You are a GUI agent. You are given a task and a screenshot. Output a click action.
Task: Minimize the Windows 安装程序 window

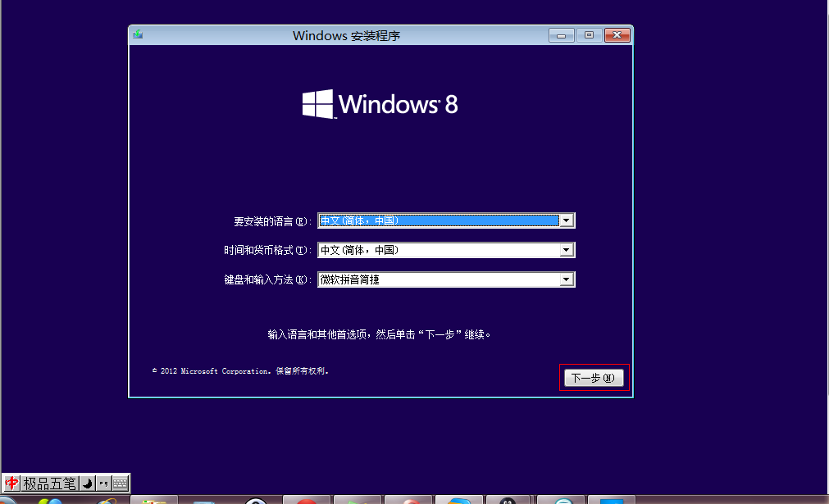pyautogui.click(x=562, y=35)
